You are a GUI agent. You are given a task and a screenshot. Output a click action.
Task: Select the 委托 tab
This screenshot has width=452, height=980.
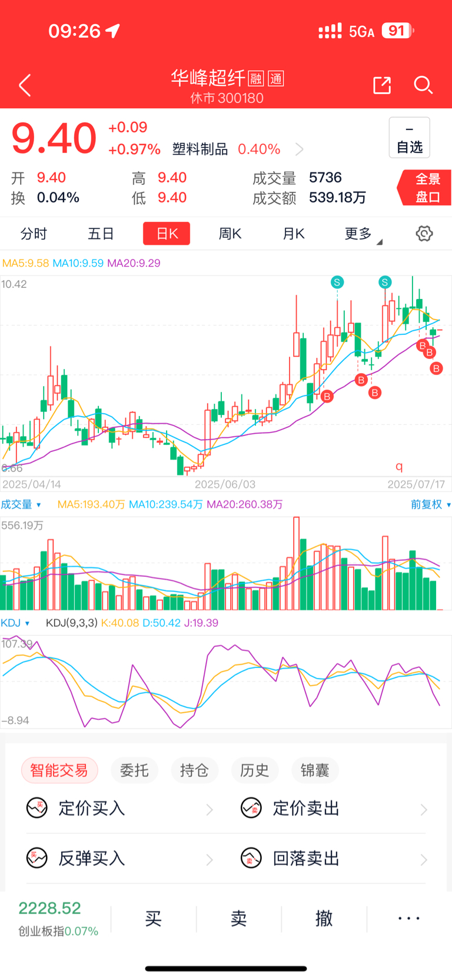[134, 770]
